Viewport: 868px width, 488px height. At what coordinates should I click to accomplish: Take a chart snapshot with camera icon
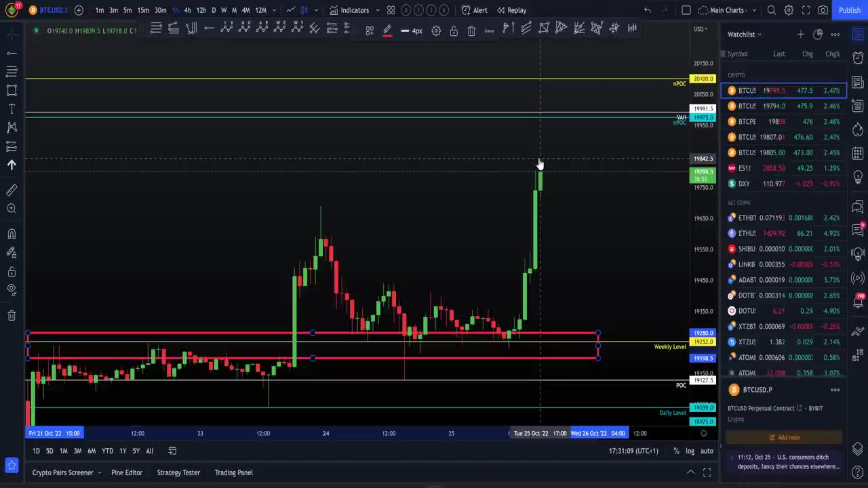click(x=823, y=10)
